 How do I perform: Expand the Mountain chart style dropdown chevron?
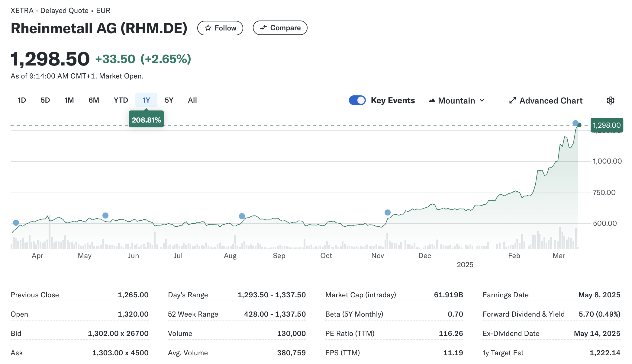click(482, 101)
